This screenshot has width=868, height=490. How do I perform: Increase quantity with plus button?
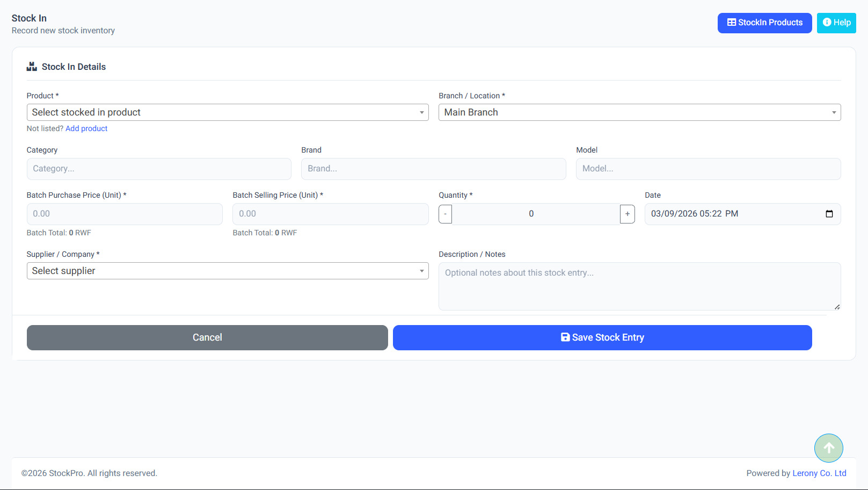tap(627, 214)
